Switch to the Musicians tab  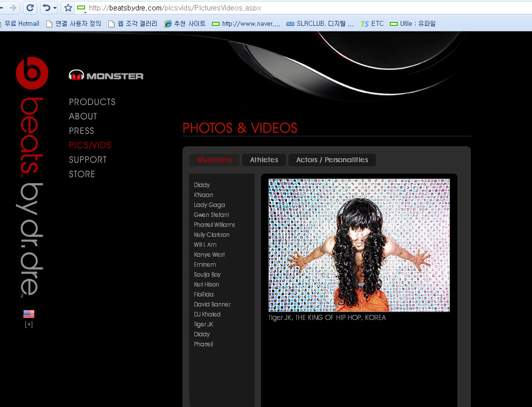[214, 160]
